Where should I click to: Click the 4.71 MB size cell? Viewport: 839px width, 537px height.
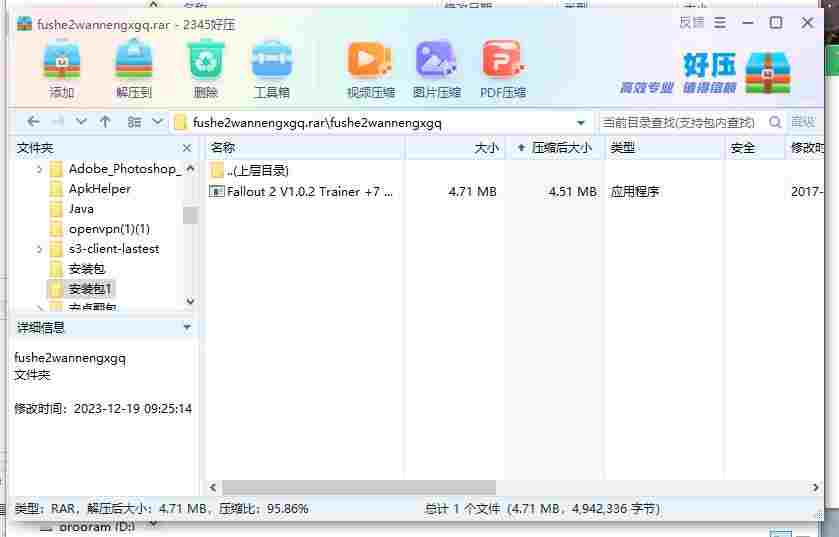[472, 191]
